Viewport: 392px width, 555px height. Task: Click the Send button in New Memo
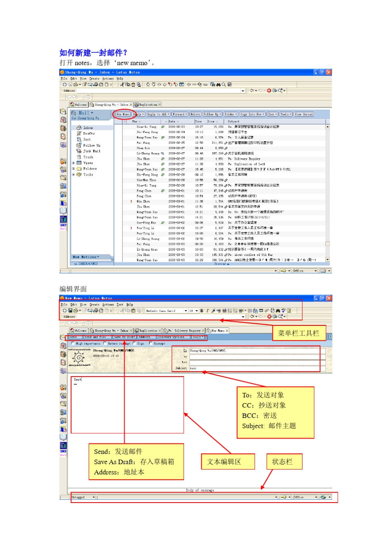point(76,337)
